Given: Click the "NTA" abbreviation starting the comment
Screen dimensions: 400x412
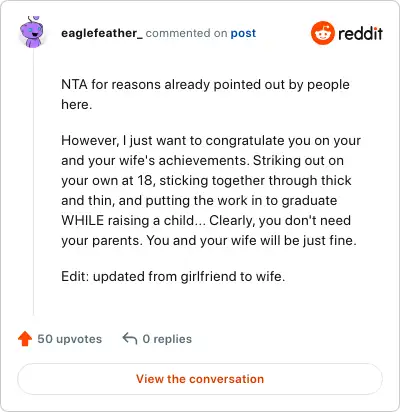Looking at the screenshot, I should (x=74, y=85).
